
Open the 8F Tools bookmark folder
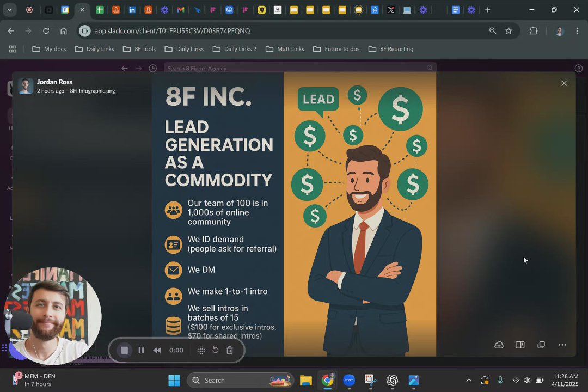(139, 49)
